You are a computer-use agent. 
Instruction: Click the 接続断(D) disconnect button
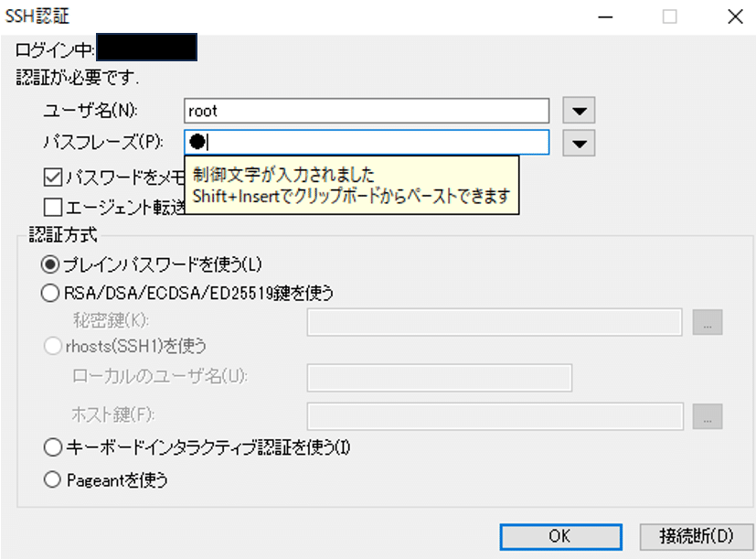(697, 536)
